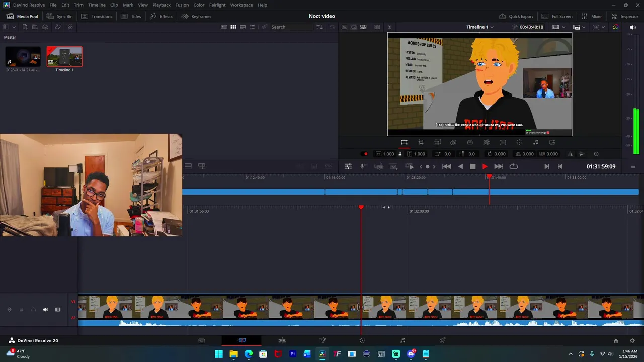Open the Playback menu
This screenshot has height=362, width=644.
tap(162, 5)
